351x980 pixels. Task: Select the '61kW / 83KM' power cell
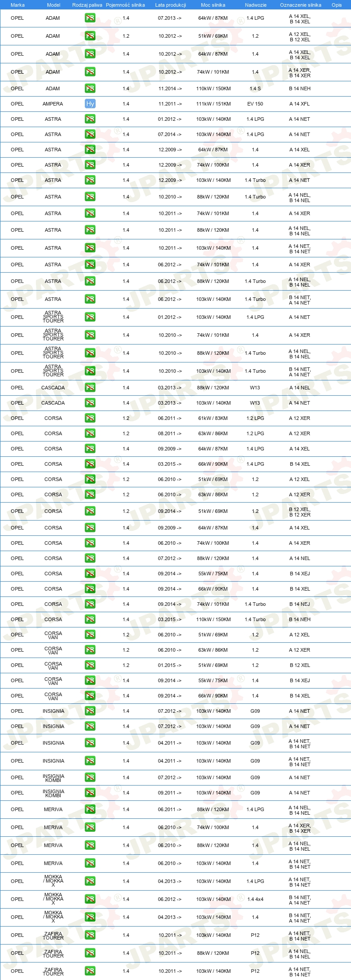point(213,418)
